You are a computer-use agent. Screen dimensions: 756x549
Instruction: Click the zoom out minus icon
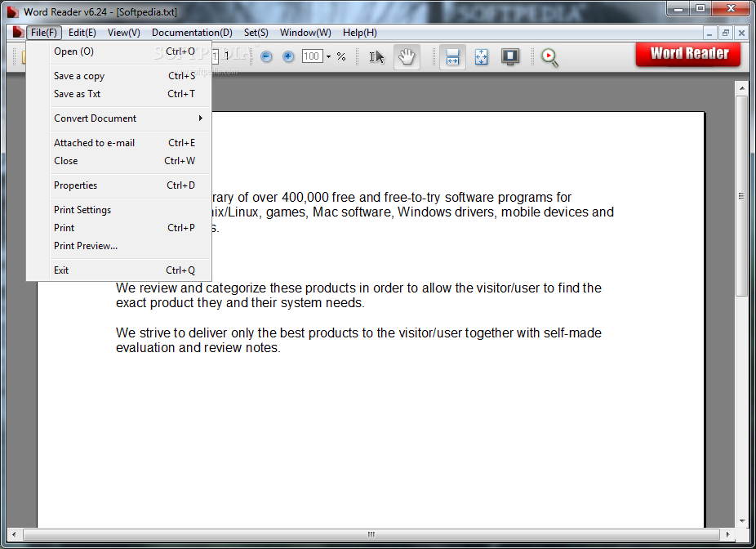point(266,57)
